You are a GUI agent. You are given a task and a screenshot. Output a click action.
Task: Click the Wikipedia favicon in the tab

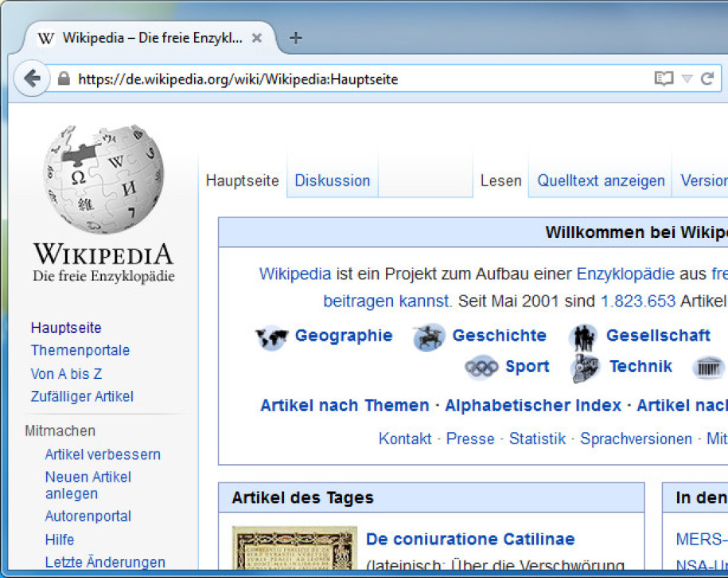click(x=46, y=38)
